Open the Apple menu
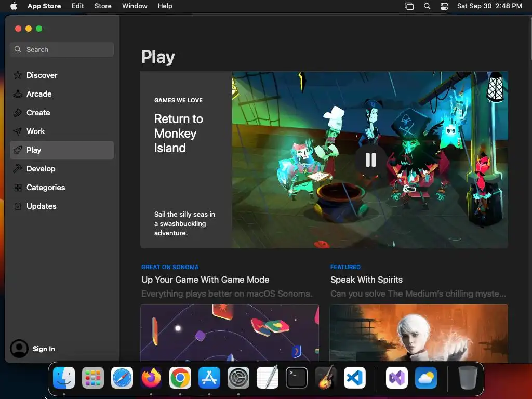The image size is (532, 399). click(14, 6)
